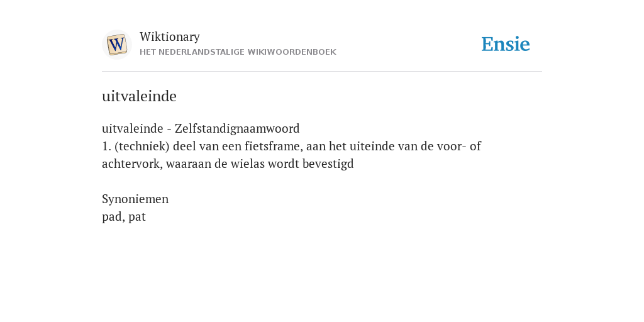Click the Wiktionary W tile logo icon

[x=117, y=45]
